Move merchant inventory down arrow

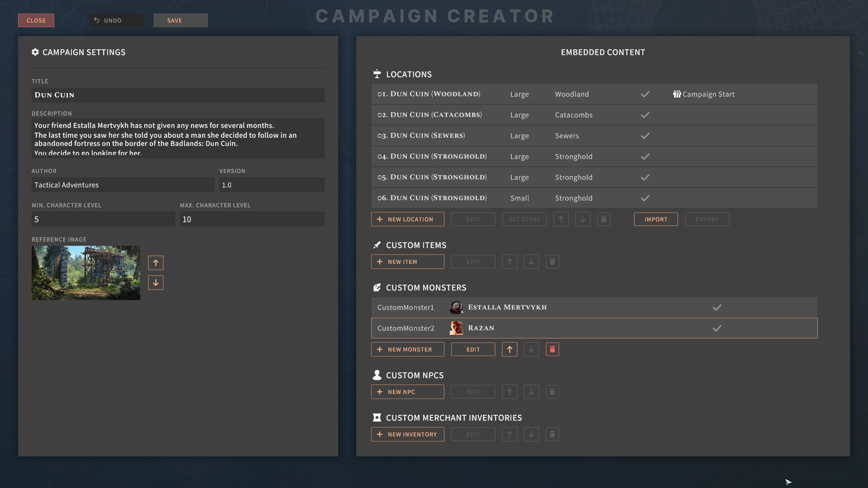[531, 434]
